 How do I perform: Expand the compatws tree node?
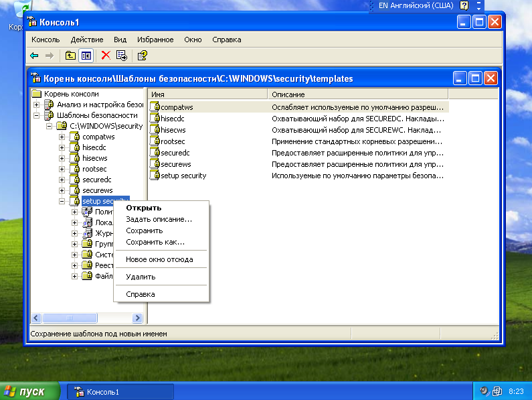[x=62, y=137]
